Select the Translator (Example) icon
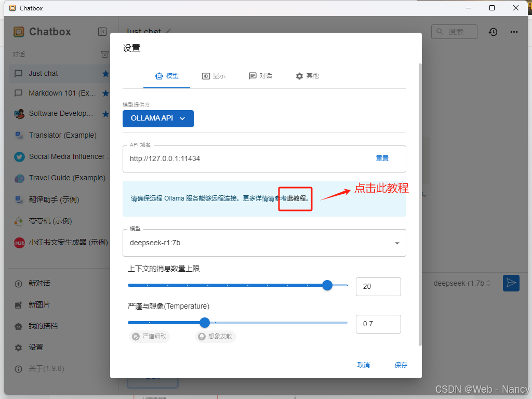The image size is (532, 399). click(x=19, y=136)
